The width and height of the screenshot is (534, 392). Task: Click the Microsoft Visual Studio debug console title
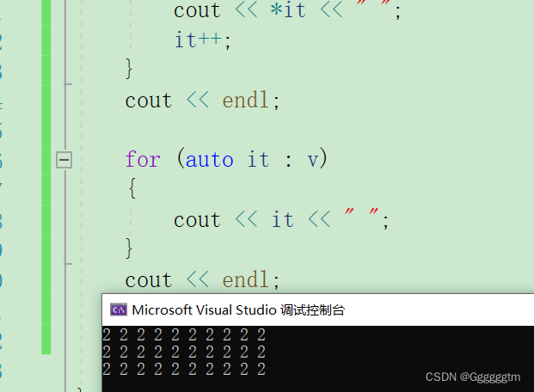[238, 310]
